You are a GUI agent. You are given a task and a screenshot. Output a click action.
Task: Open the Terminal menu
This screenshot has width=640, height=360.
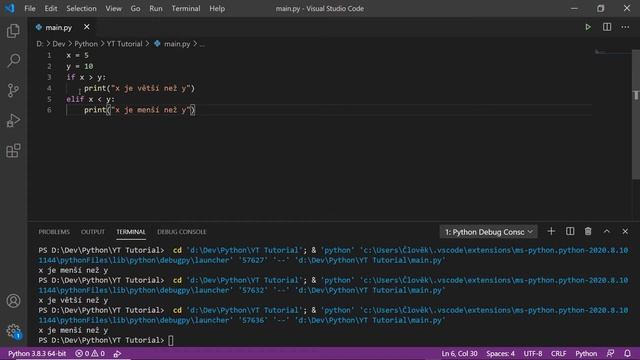click(x=186, y=9)
